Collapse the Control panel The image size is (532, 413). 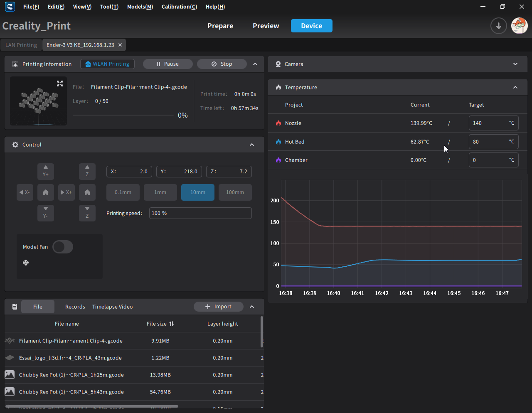pyautogui.click(x=252, y=145)
